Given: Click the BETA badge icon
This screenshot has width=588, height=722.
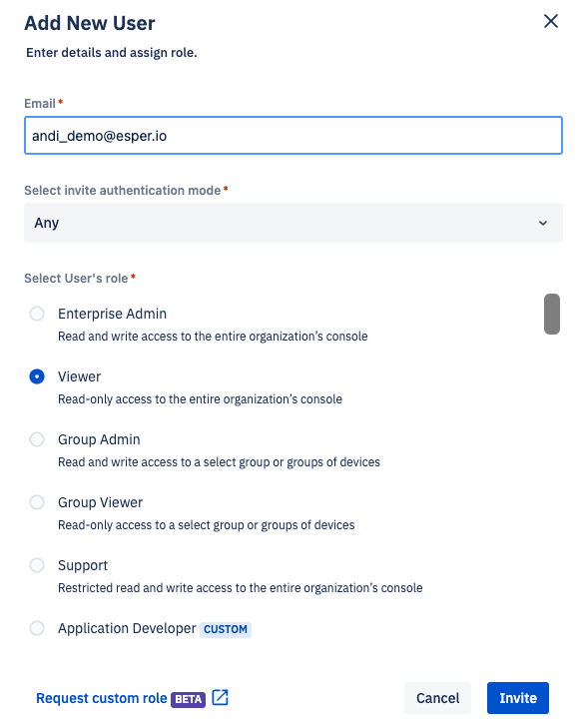Looking at the screenshot, I should (x=188, y=699).
